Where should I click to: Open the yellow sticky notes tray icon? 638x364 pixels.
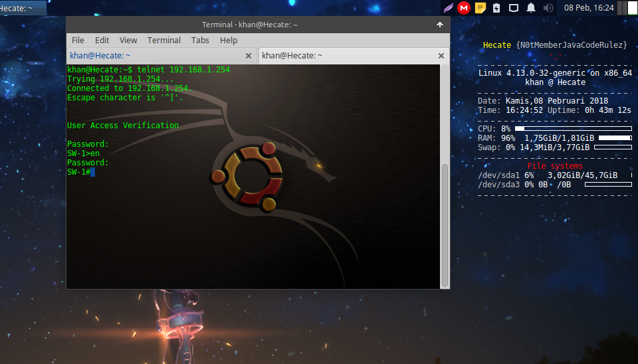[x=480, y=8]
